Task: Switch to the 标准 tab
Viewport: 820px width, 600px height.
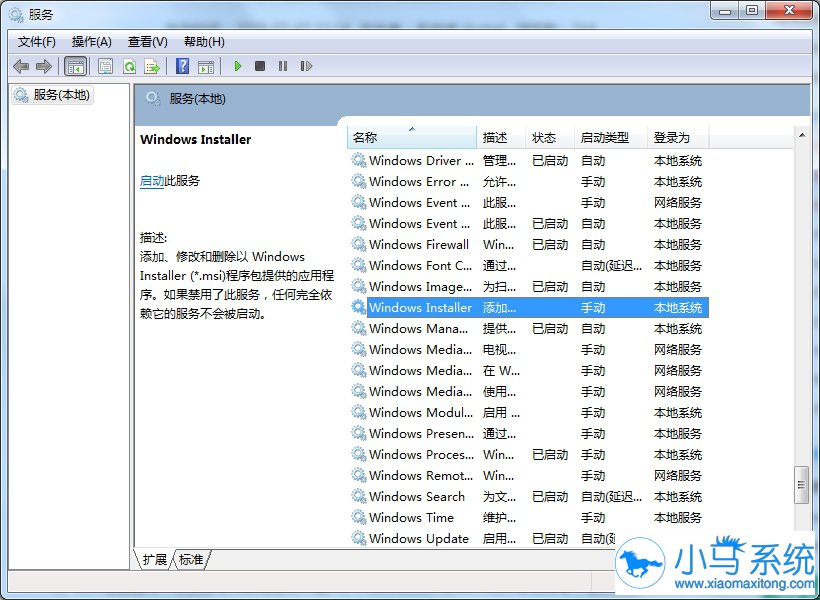Action: pyautogui.click(x=191, y=560)
